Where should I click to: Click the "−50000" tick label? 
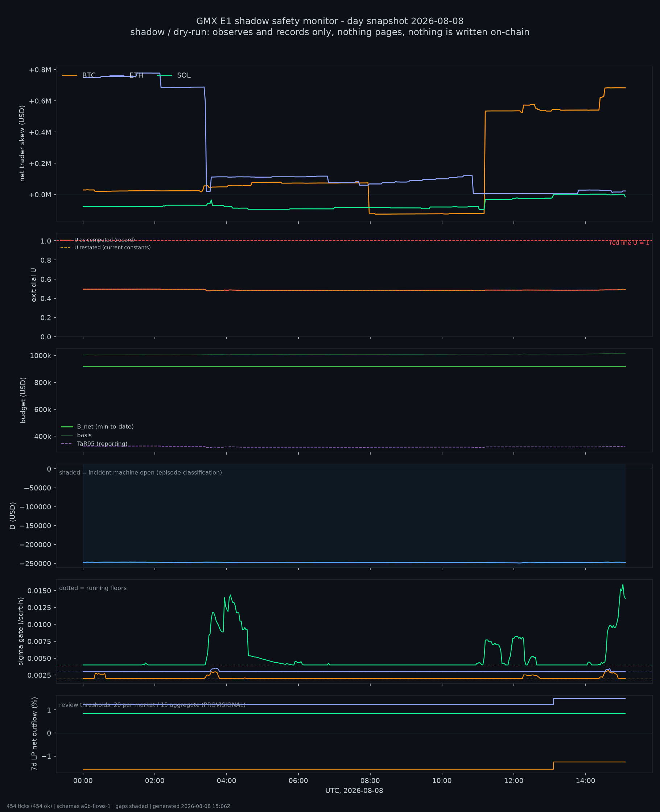point(38,488)
